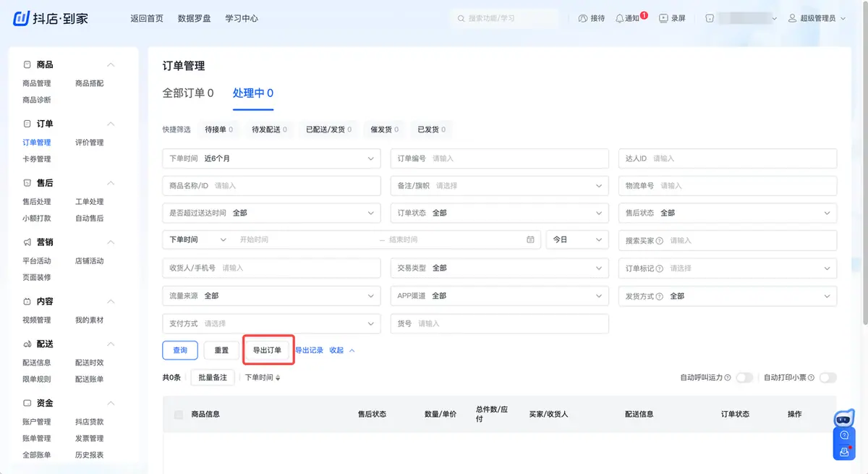Switch to the 处理中 tab
This screenshot has height=474, width=868.
pyautogui.click(x=253, y=93)
